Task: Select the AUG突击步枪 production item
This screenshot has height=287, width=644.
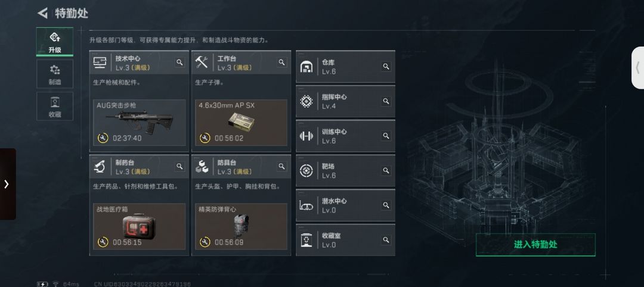Action: click(x=139, y=123)
